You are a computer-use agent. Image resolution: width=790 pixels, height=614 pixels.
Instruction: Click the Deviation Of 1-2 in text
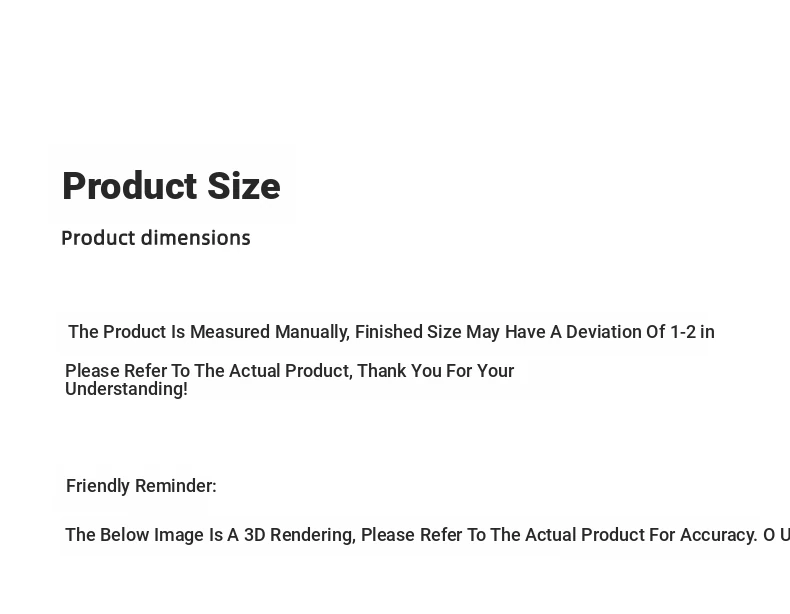pyautogui.click(x=640, y=332)
